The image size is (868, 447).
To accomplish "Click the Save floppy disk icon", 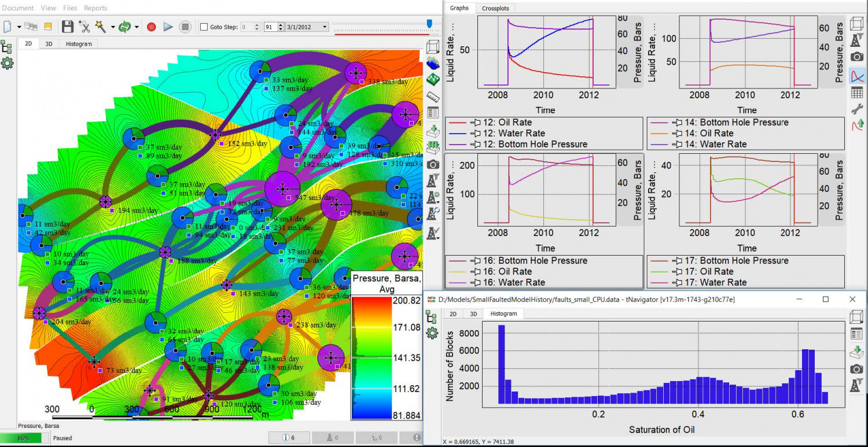I will pyautogui.click(x=68, y=27).
